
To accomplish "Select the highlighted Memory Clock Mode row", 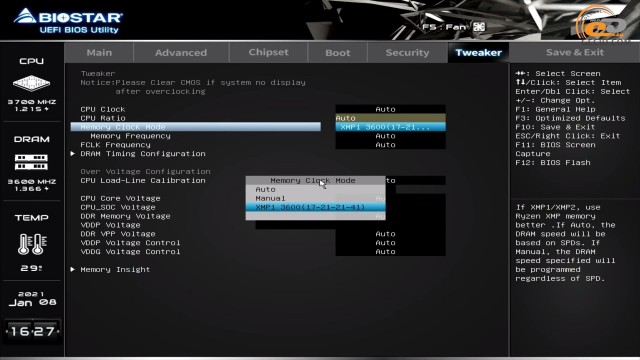I will click(196, 127).
